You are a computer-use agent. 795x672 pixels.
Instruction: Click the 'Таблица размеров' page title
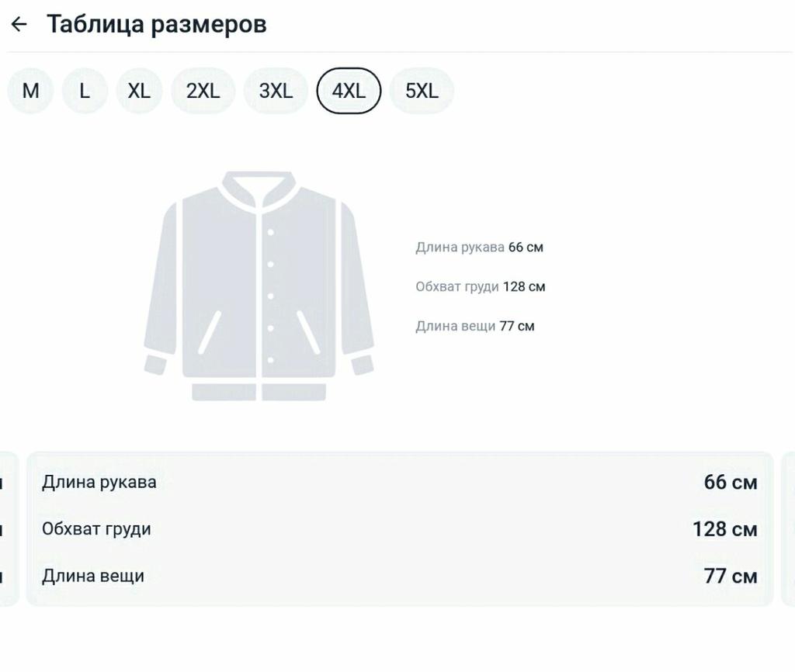point(156,24)
